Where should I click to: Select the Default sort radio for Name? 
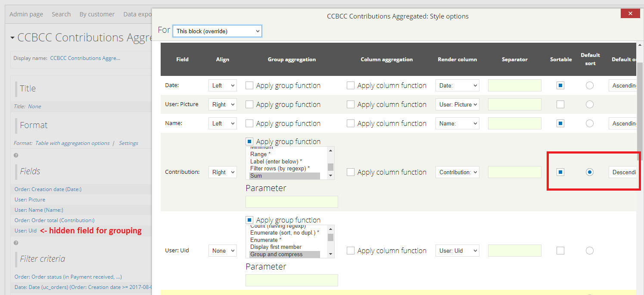(x=590, y=123)
